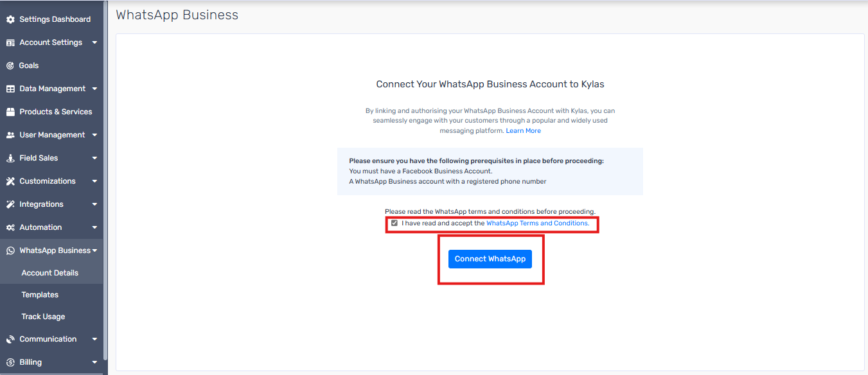Viewport: 868px width, 375px height.
Task: Click the Automation gears icon
Action: [10, 227]
